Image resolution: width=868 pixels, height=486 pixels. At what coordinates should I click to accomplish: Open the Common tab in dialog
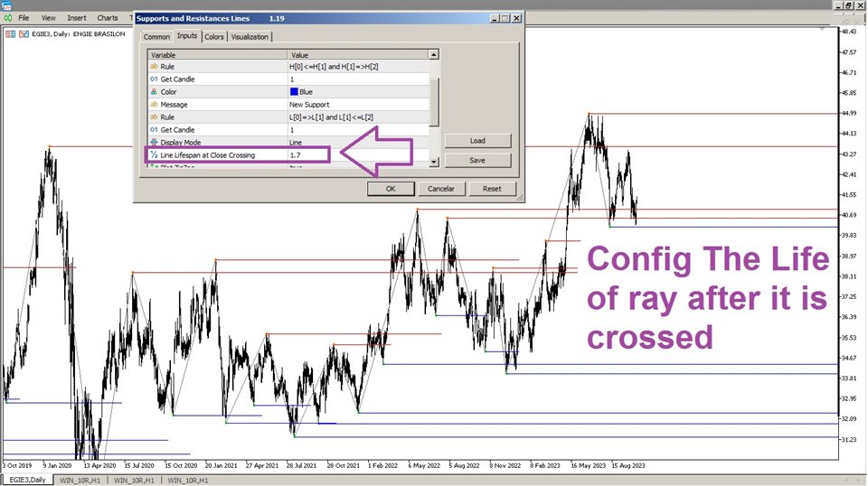156,37
